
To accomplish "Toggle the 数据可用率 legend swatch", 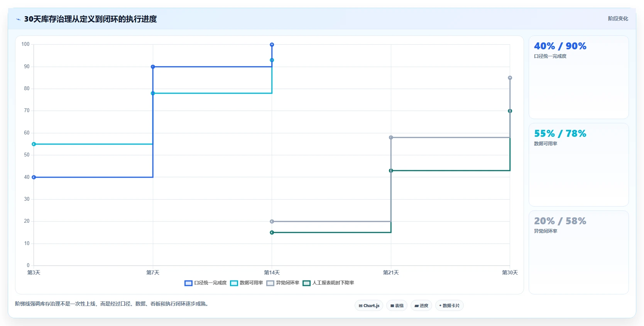I will (x=234, y=283).
